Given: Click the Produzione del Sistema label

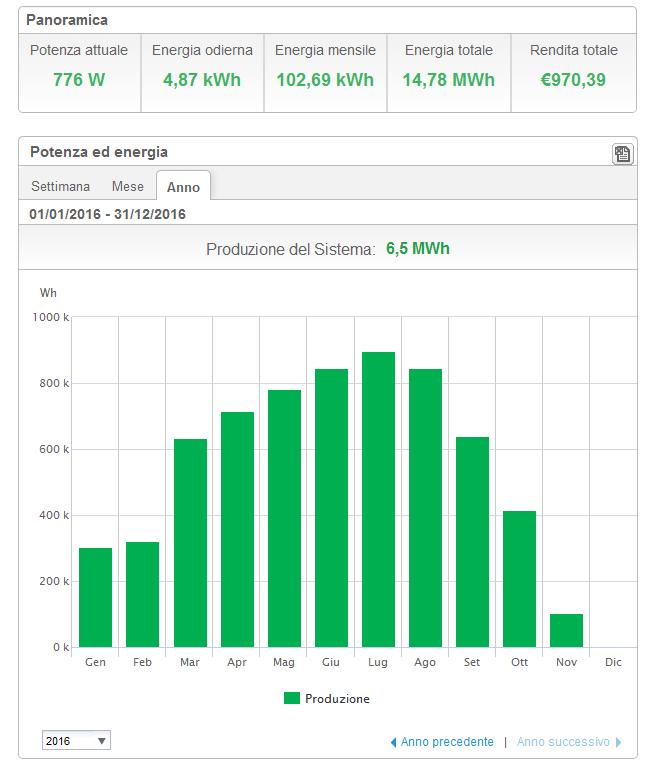Looking at the screenshot, I should (290, 249).
